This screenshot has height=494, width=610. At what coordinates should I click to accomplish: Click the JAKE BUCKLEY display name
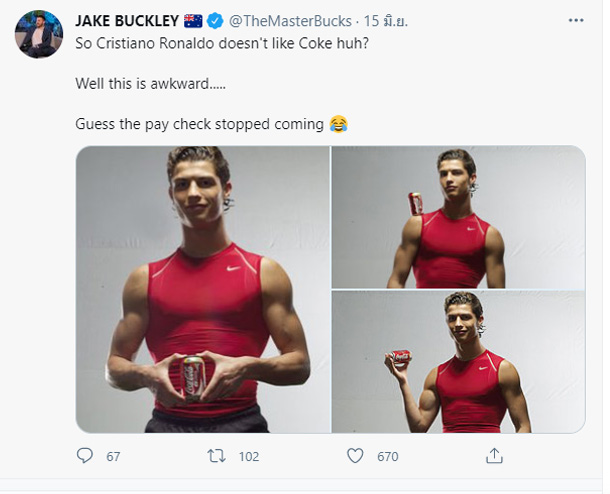[x=127, y=21]
